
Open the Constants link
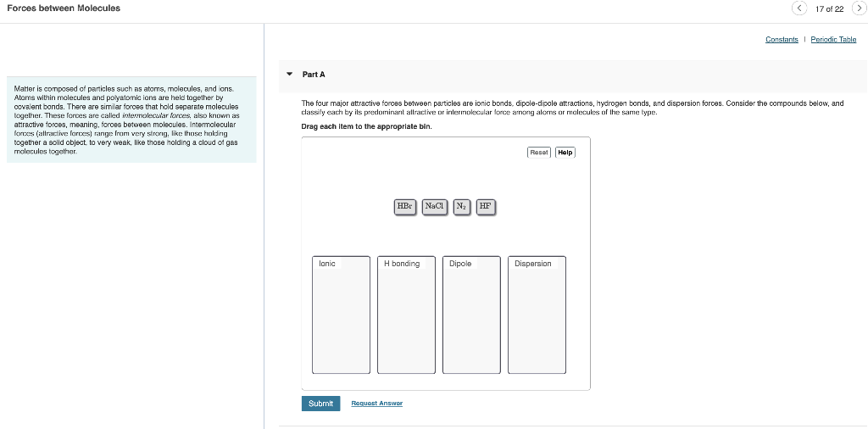point(782,39)
